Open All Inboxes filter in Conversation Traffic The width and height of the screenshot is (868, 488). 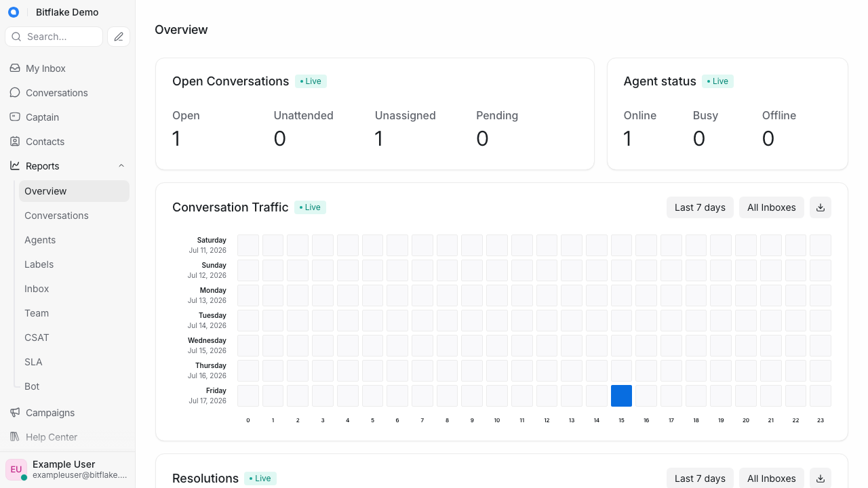[772, 207]
